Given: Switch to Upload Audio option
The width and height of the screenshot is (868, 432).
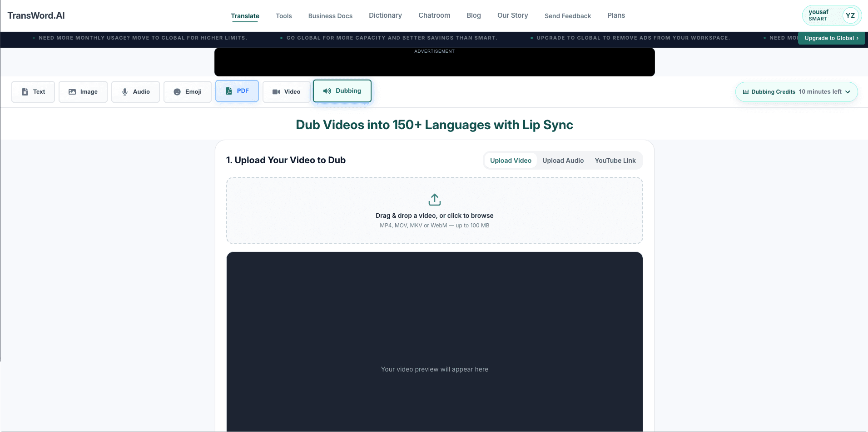Looking at the screenshot, I should pyautogui.click(x=563, y=161).
